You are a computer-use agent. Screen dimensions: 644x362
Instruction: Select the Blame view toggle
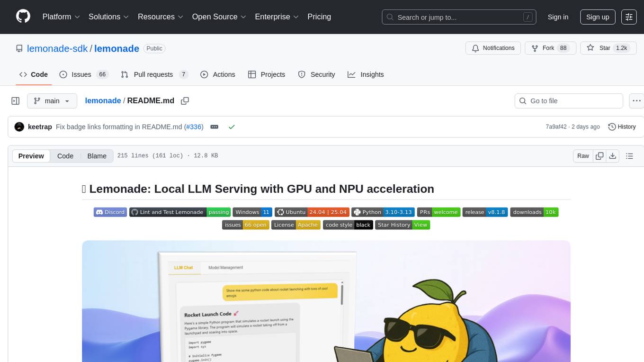click(x=97, y=156)
